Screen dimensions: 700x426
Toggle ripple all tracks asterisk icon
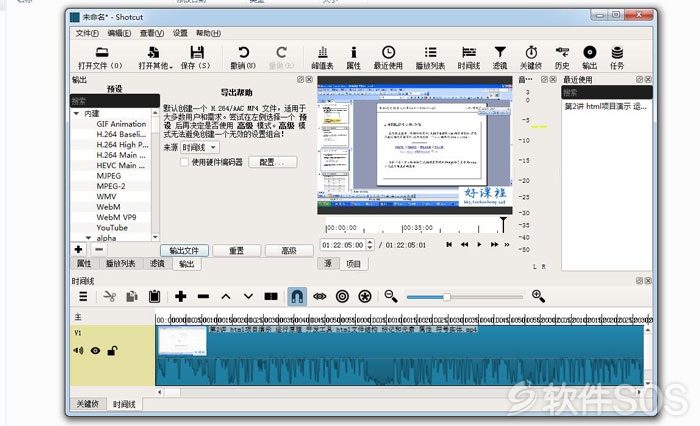(x=365, y=297)
